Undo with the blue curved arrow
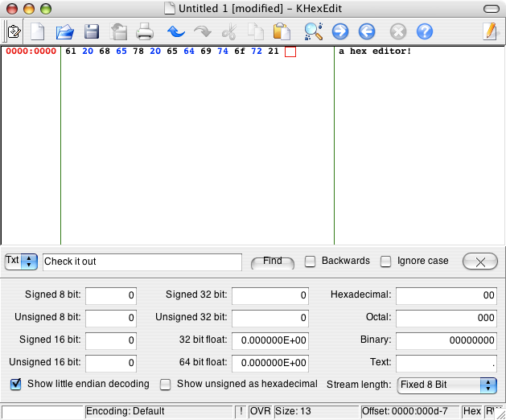Viewport: 506px width, 420px height. pos(176,31)
